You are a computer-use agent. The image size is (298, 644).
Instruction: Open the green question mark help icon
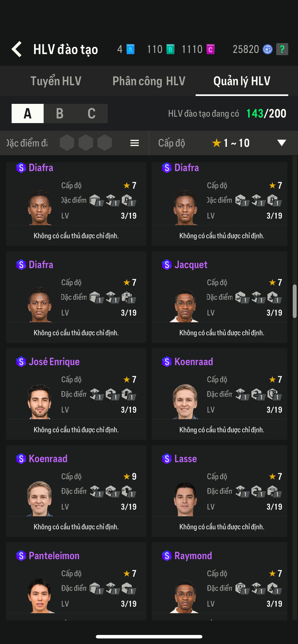click(x=282, y=49)
